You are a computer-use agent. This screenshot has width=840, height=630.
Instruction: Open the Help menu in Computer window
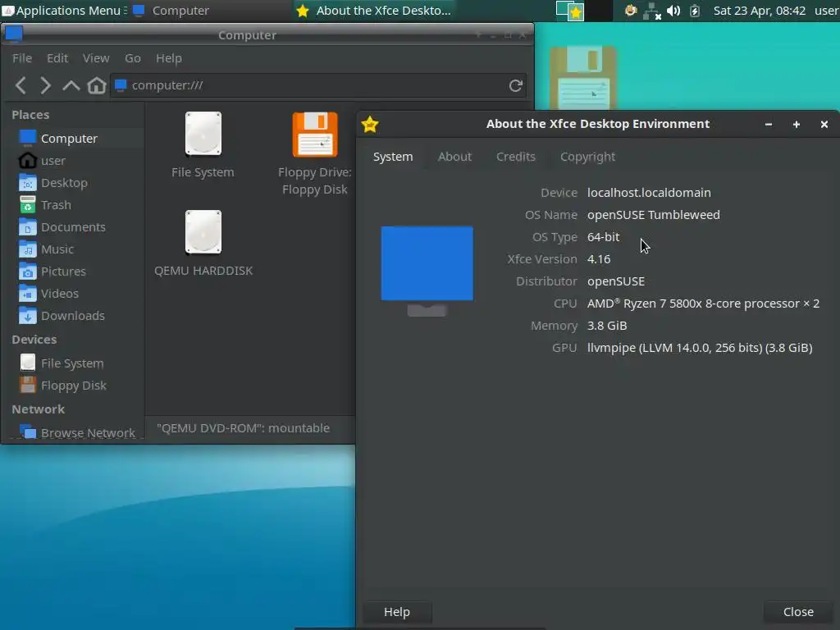169,58
